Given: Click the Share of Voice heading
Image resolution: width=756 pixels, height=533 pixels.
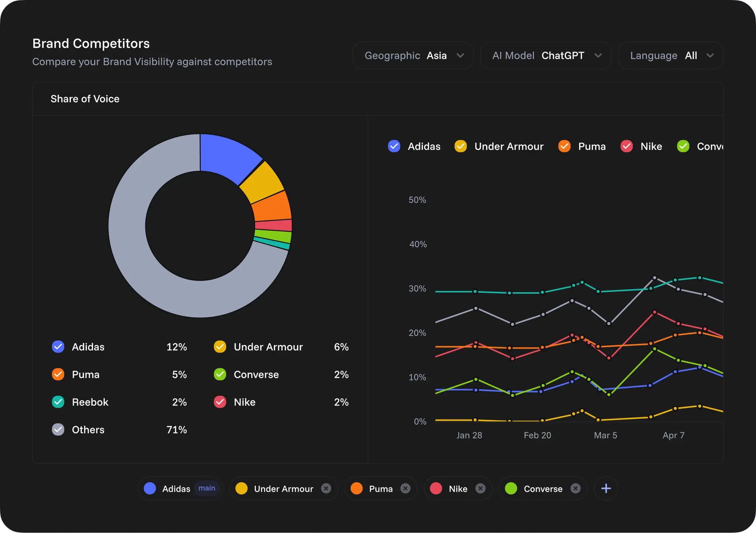Looking at the screenshot, I should click(85, 99).
